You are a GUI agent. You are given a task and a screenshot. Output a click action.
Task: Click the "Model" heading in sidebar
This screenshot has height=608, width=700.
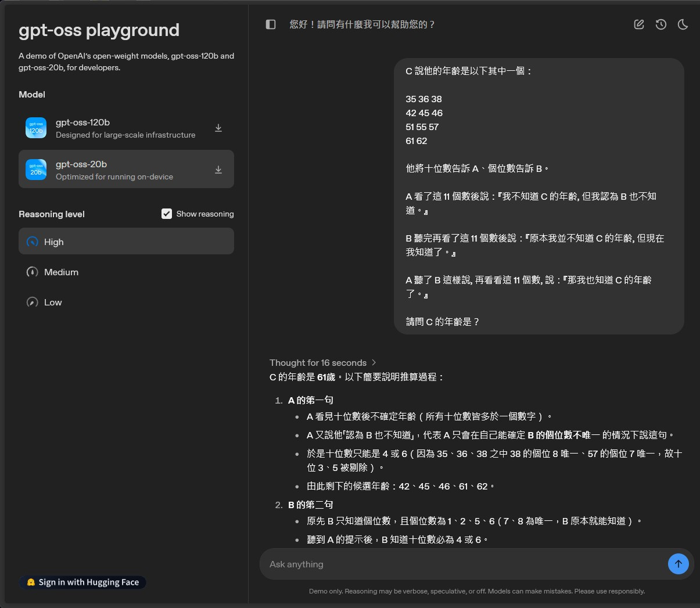[x=32, y=94]
